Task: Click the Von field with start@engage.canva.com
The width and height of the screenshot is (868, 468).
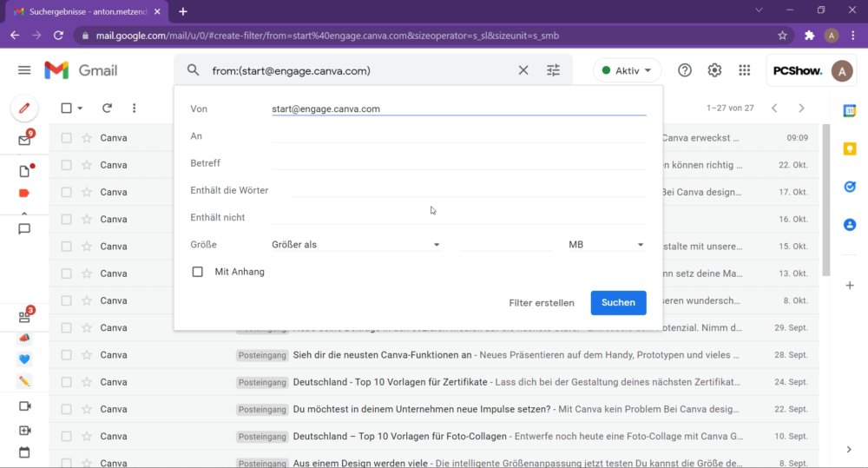Action: click(x=459, y=109)
